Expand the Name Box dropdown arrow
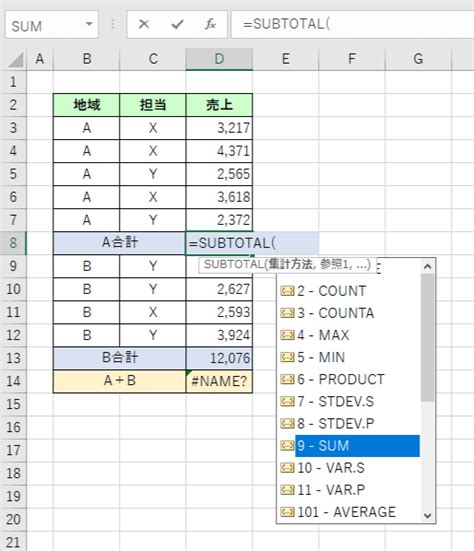Screen dimensions: 474x551 point(89,24)
